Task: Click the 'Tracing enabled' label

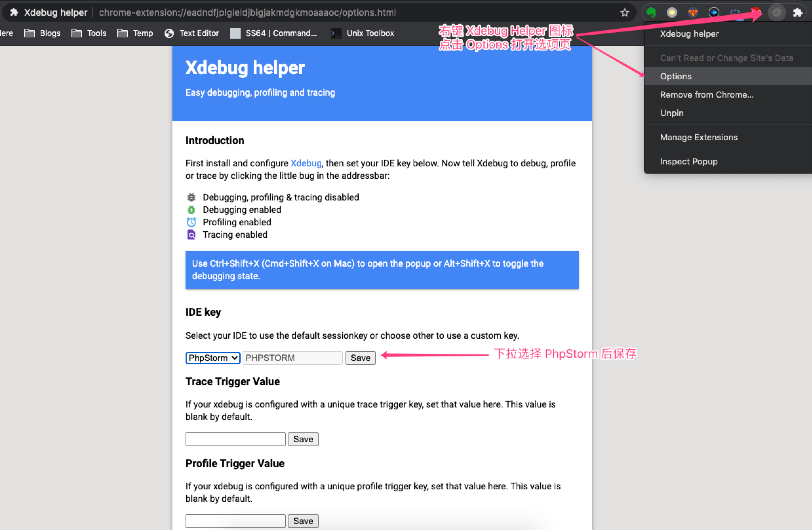Action: click(235, 235)
